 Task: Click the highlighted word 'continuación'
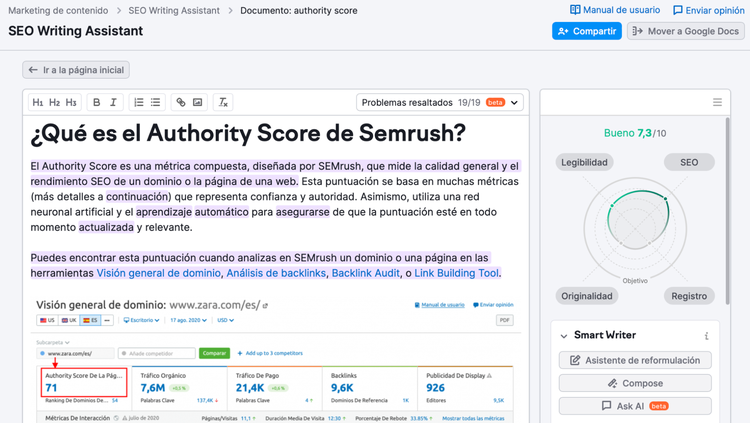(137, 197)
